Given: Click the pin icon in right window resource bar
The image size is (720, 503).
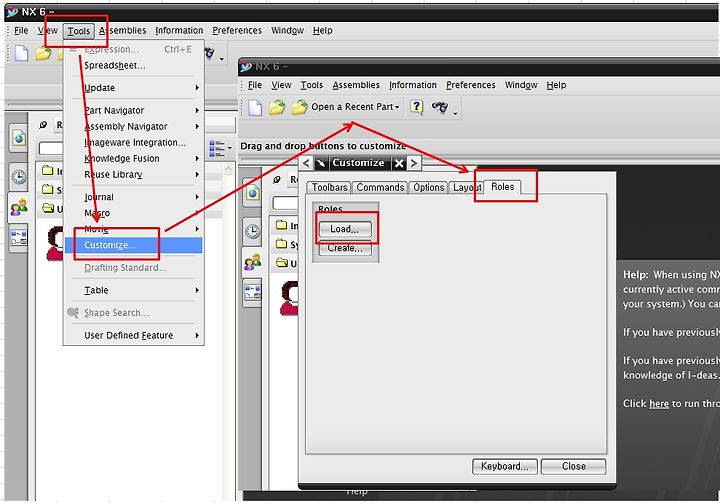Looking at the screenshot, I should [x=277, y=180].
